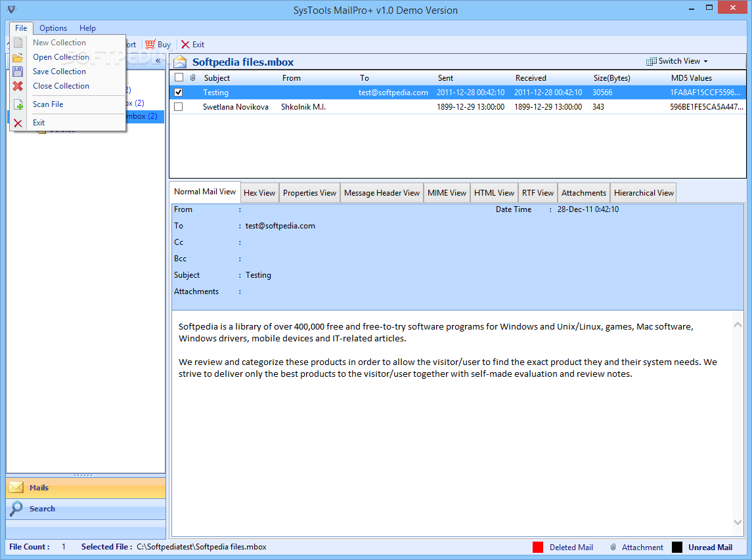Click the red Deleted Mail color swatch
The image size is (752, 560).
[x=538, y=547]
